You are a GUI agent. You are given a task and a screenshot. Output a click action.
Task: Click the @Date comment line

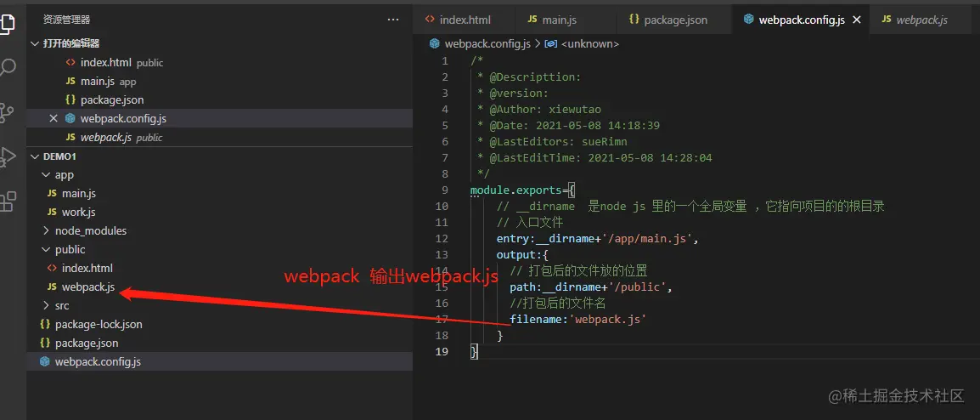pyautogui.click(x=568, y=125)
